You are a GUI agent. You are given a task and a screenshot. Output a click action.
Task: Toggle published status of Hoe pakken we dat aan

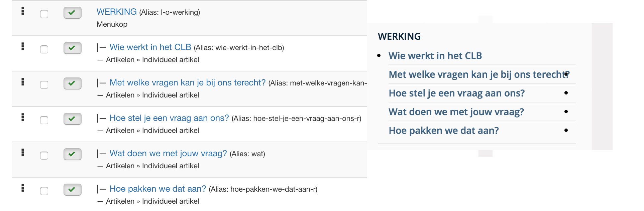coord(73,190)
